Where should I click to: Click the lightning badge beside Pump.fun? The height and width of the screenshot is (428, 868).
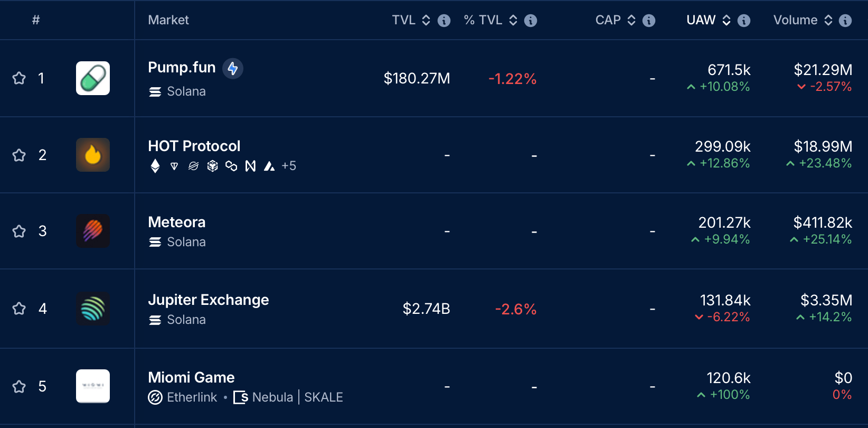click(x=232, y=68)
